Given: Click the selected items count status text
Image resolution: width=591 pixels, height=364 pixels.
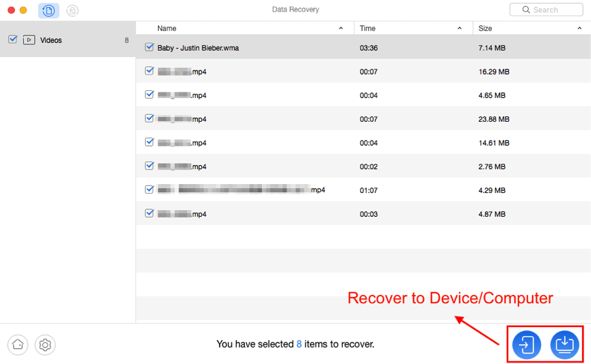Looking at the screenshot, I should (x=295, y=344).
